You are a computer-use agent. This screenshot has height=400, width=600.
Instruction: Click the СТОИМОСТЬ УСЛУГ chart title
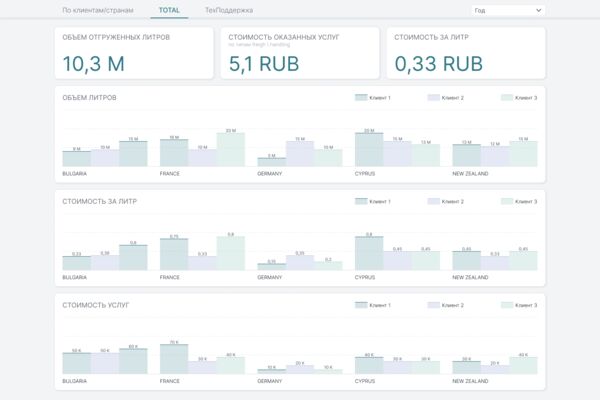point(96,305)
